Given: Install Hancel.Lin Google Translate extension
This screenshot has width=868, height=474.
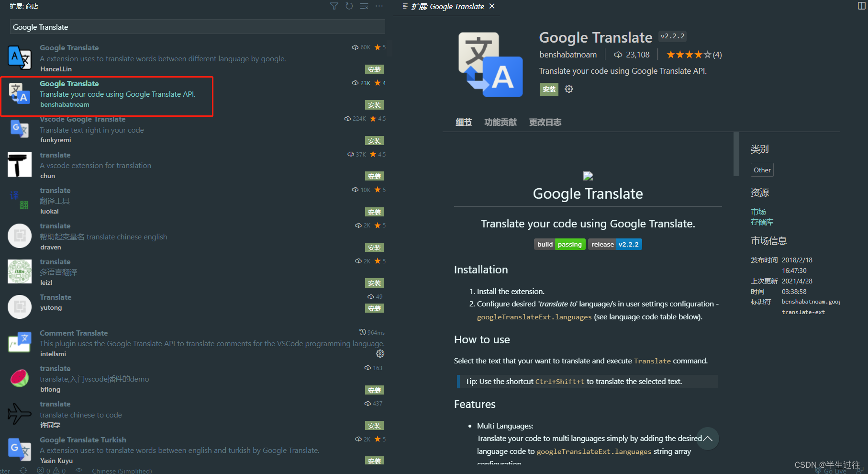Looking at the screenshot, I should 374,69.
